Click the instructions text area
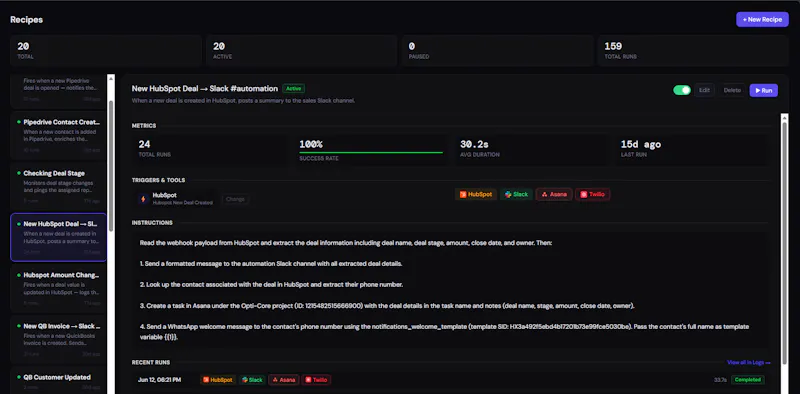This screenshot has height=394, width=800. 451,290
